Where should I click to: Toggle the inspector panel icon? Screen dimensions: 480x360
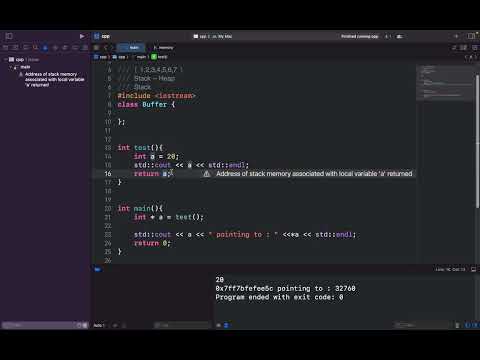[471, 36]
